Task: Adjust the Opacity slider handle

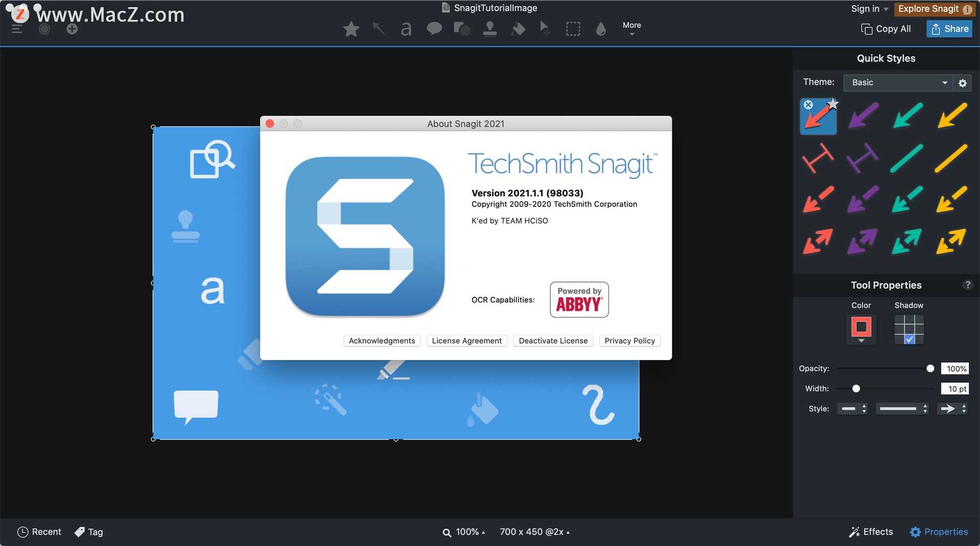Action: 930,369
